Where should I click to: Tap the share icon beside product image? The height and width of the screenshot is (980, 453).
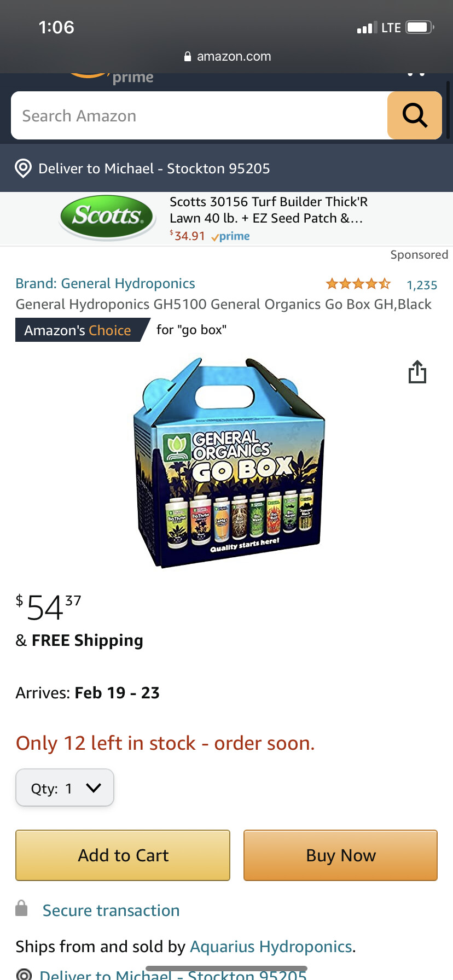[x=417, y=372]
